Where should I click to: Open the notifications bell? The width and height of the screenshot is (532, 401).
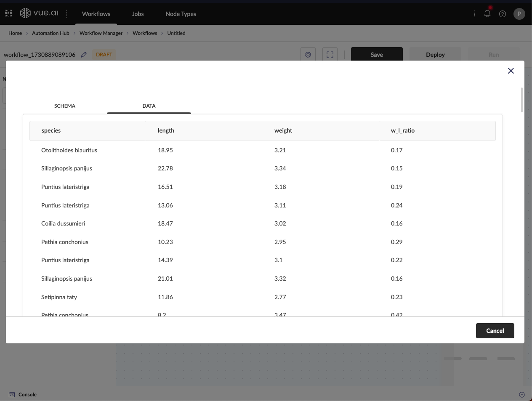(487, 13)
